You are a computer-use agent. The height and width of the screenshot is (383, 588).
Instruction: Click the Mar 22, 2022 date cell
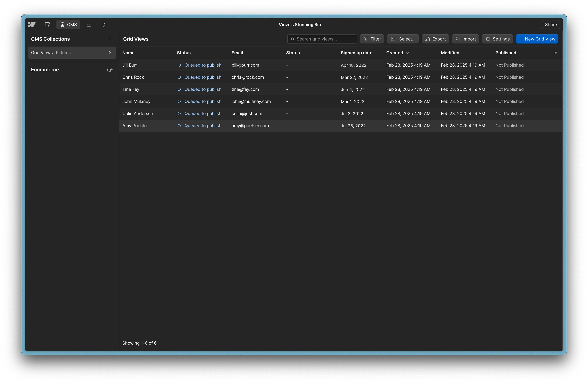(x=354, y=77)
